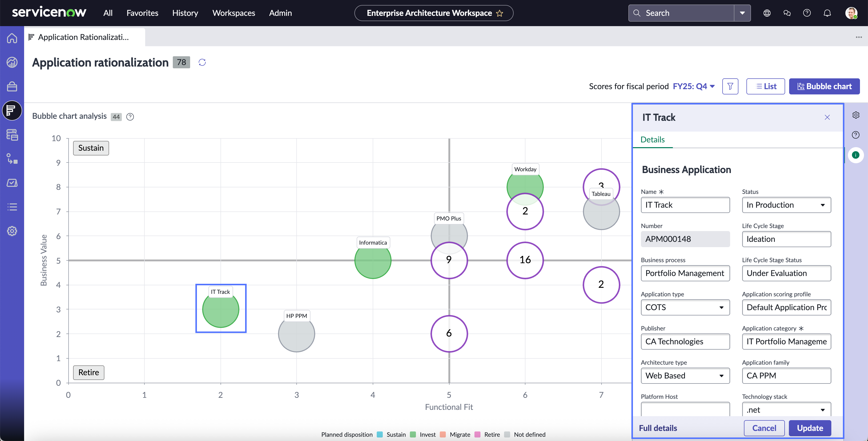868x441 pixels.
Task: Select the Application Rationalization sidebar icon
Action: pyautogui.click(x=12, y=111)
